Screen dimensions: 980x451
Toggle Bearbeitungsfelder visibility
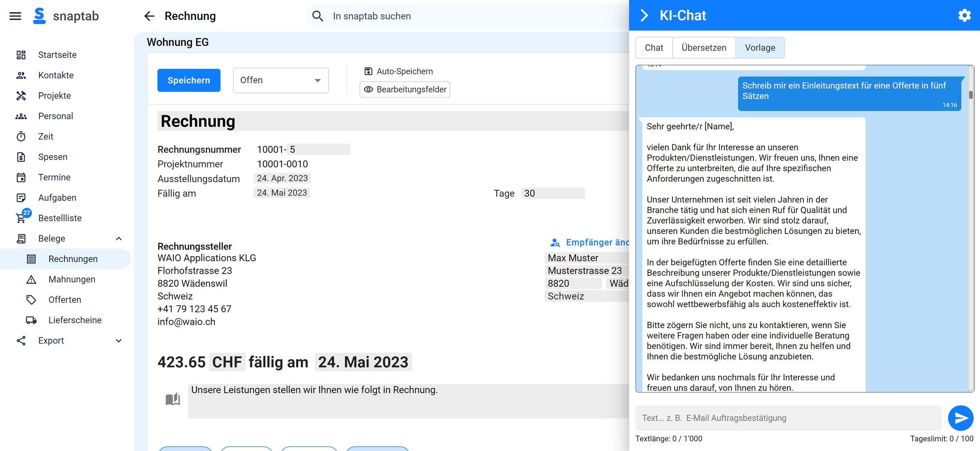coord(405,89)
